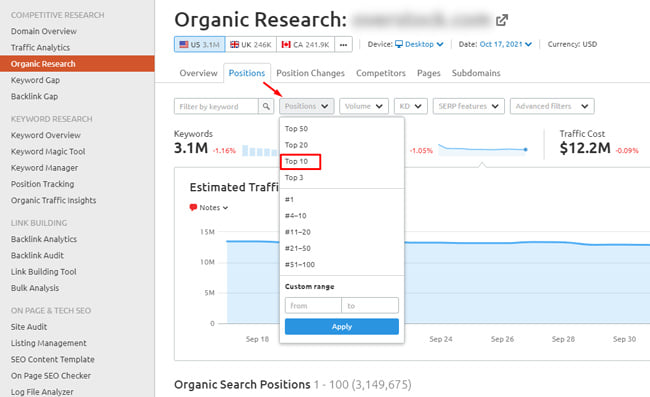The image size is (650, 397).
Task: Click the blue Apply button
Action: coord(342,327)
